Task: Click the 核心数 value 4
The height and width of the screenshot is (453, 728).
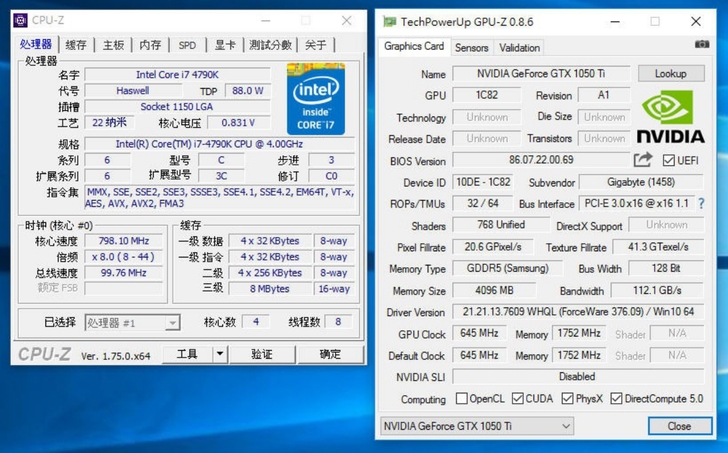Action: 256,322
